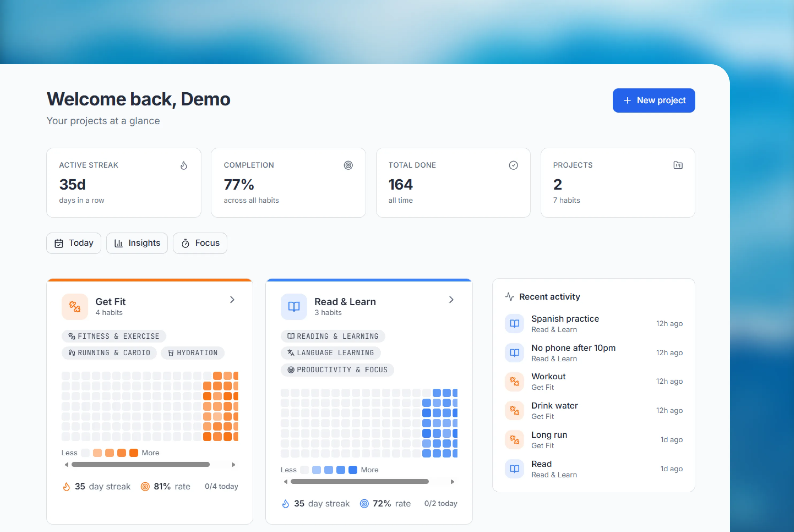Click left scroll arrow under Get Fit heatmap

(x=67, y=464)
